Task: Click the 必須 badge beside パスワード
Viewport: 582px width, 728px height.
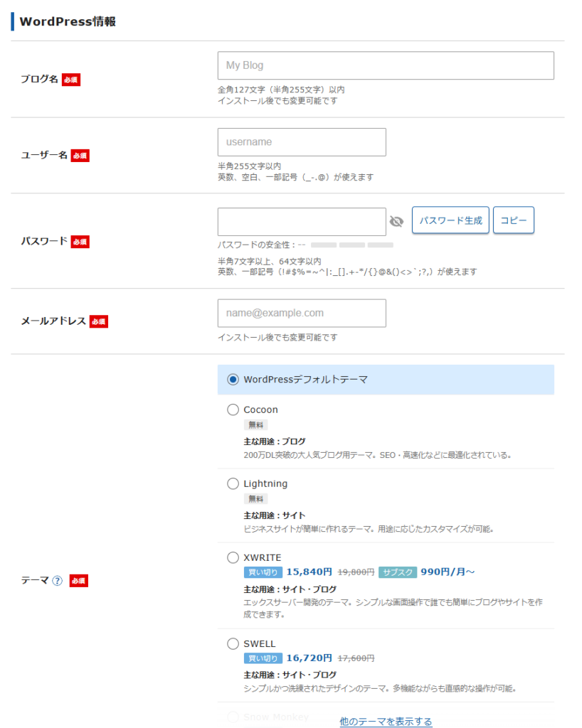Action: 80,242
